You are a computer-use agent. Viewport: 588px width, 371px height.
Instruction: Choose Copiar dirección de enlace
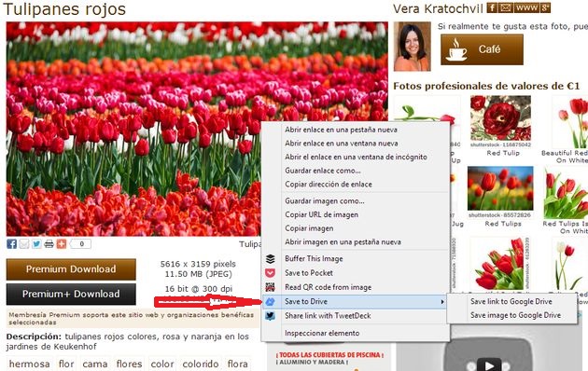coord(329,185)
